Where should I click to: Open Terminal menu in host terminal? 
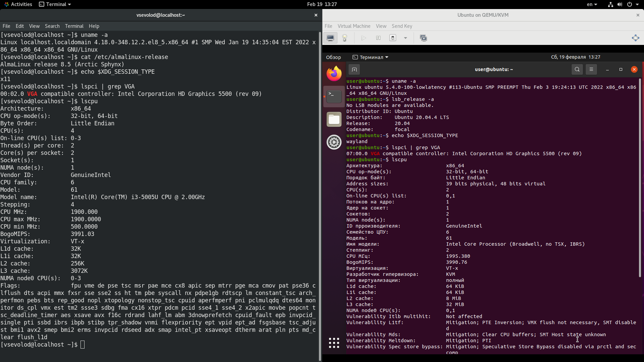click(x=74, y=26)
